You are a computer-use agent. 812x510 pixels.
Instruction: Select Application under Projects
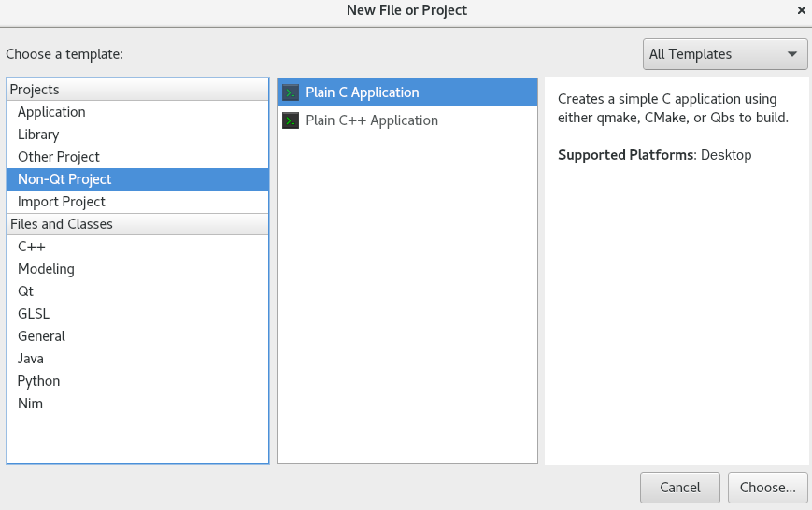[137, 112]
